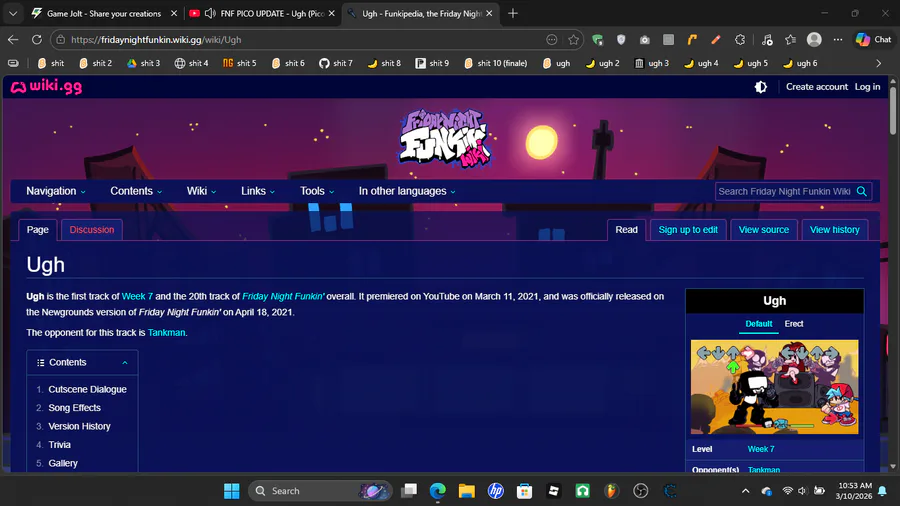
Task: Open the green shield extension with badge
Action: pos(598,40)
